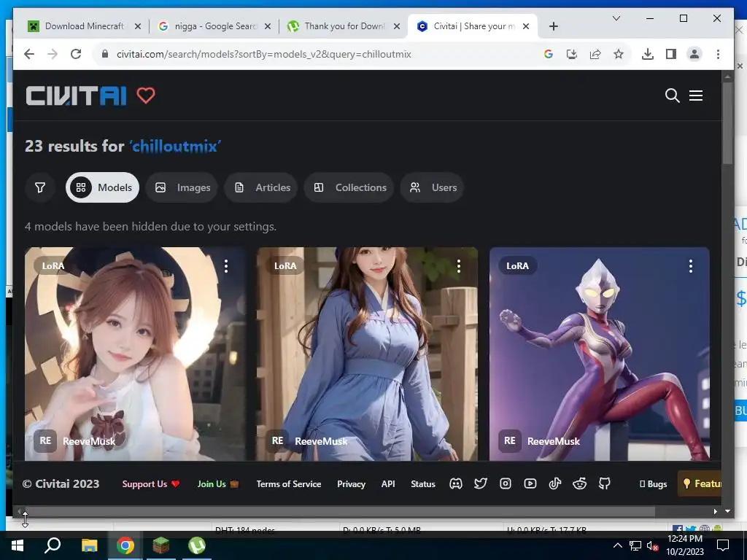
Task: Click the Feature request footer button
Action: coord(700,484)
